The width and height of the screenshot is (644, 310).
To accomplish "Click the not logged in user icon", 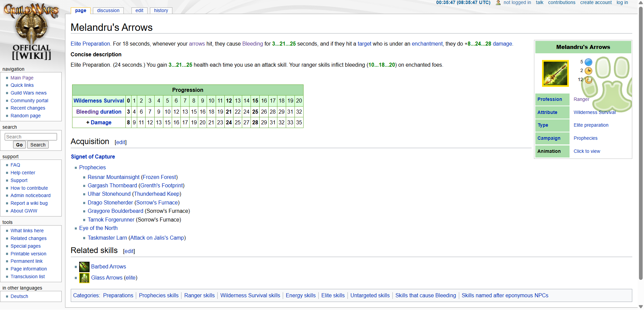I will (x=498, y=3).
